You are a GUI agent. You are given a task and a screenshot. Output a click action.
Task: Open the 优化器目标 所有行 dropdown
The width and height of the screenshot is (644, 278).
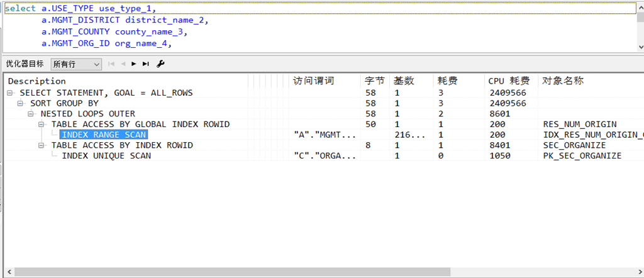tap(76, 64)
